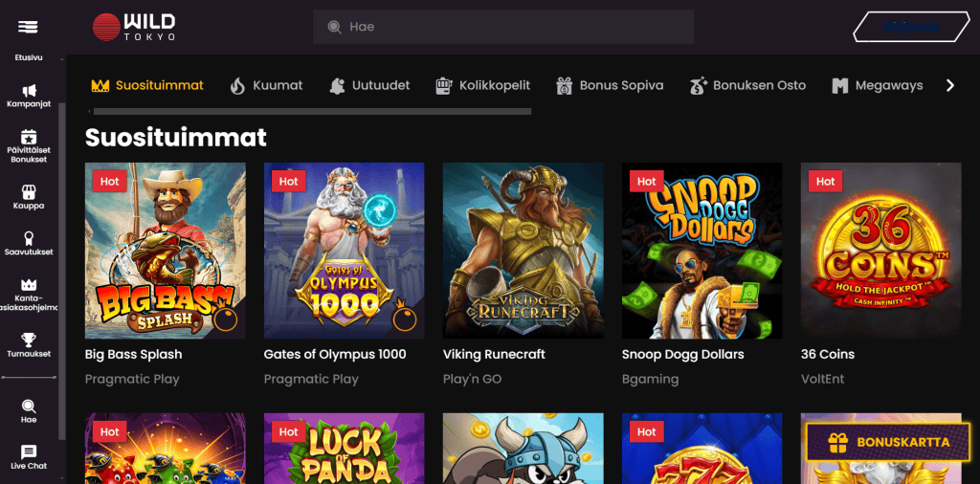Click the login button in header
The image size is (980, 484).
click(x=911, y=27)
